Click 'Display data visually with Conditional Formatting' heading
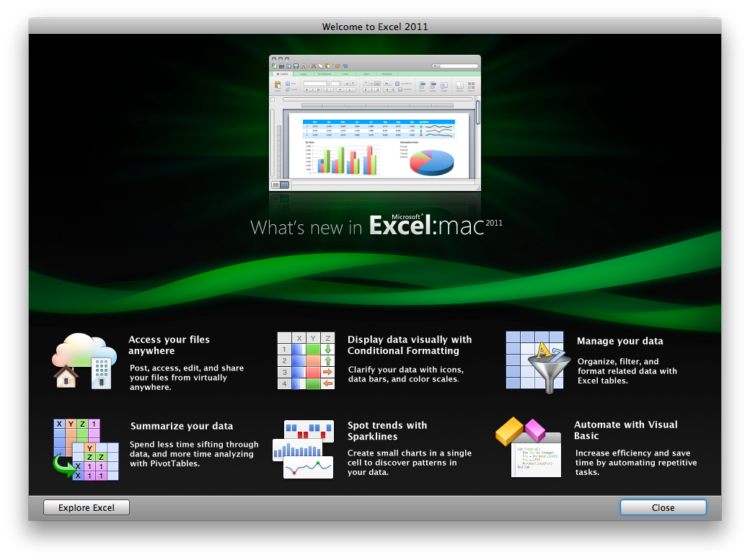 [x=410, y=345]
